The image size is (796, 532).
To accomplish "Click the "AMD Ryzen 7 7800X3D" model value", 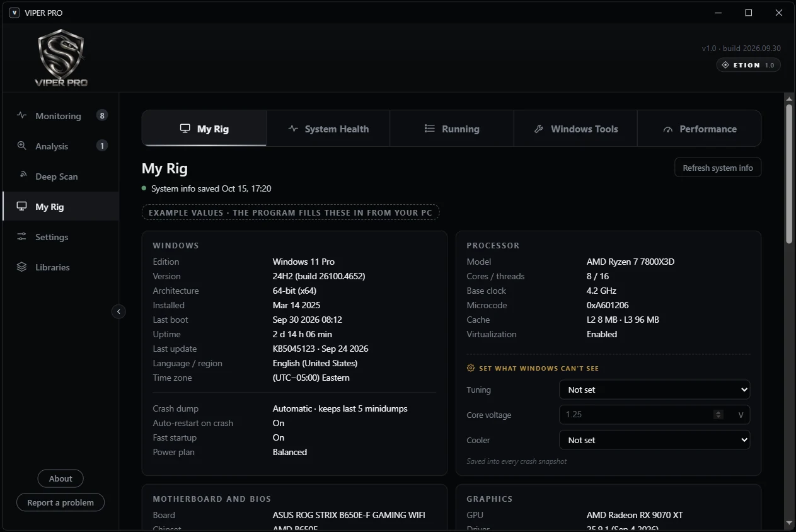I will tap(630, 262).
